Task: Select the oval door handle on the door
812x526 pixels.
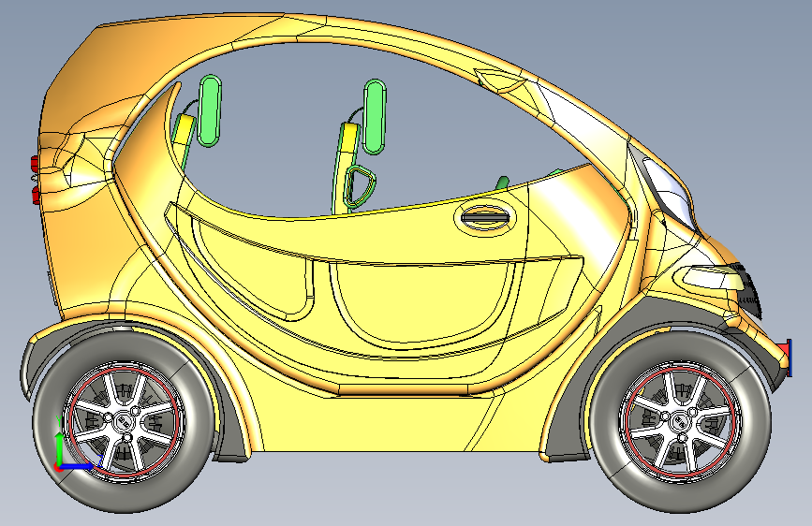Action: (x=485, y=216)
